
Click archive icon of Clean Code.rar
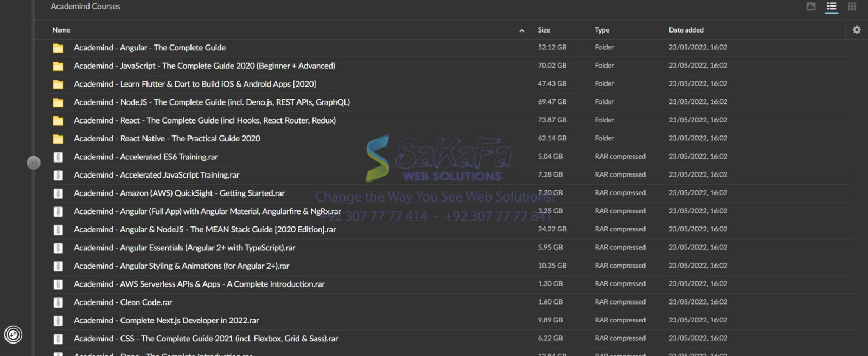(x=58, y=303)
